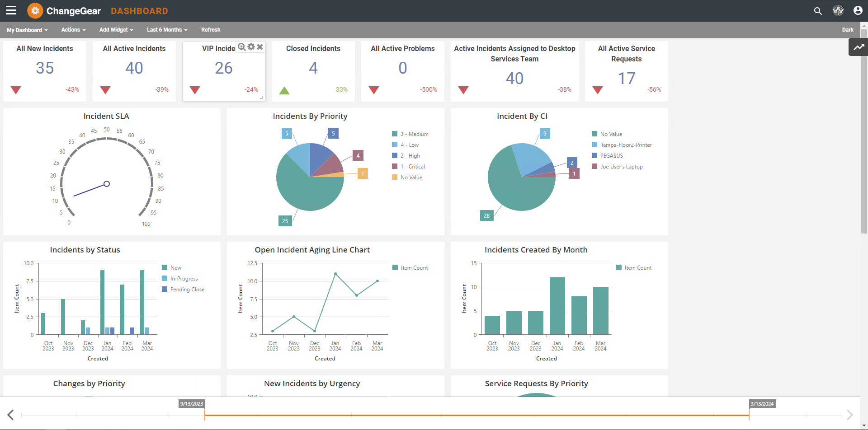This screenshot has width=868, height=430.
Task: Expand the My Dashboard dropdown
Action: click(x=27, y=30)
